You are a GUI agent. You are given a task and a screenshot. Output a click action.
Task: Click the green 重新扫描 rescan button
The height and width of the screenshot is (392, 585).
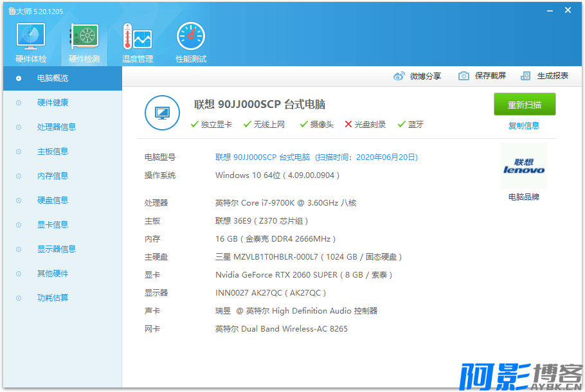524,105
